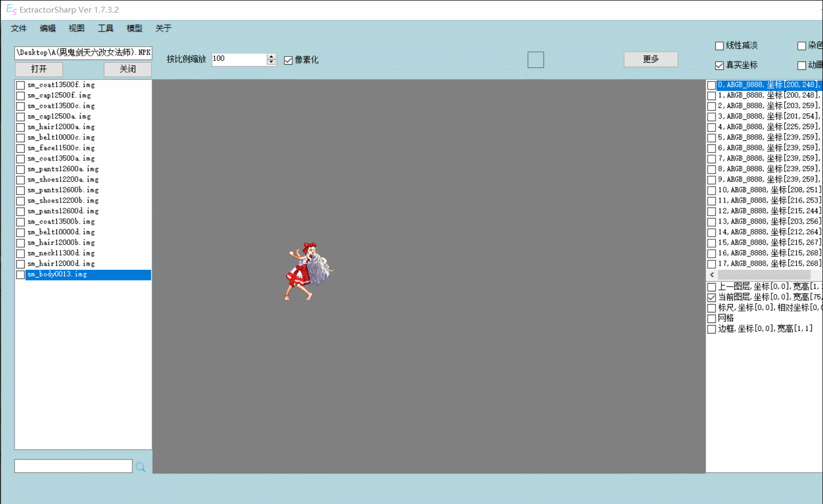Click the search text box
The width and height of the screenshot is (823, 504).
point(73,466)
